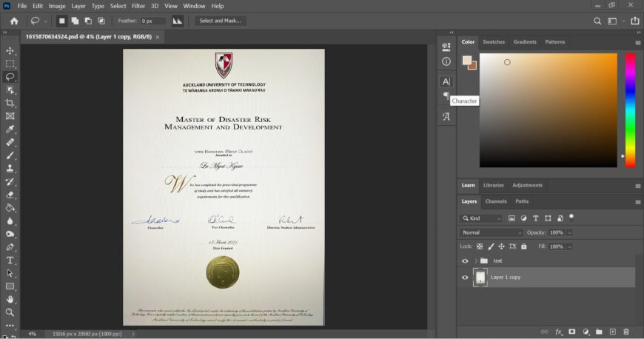Toggle Subtract from Selection mode

click(88, 21)
